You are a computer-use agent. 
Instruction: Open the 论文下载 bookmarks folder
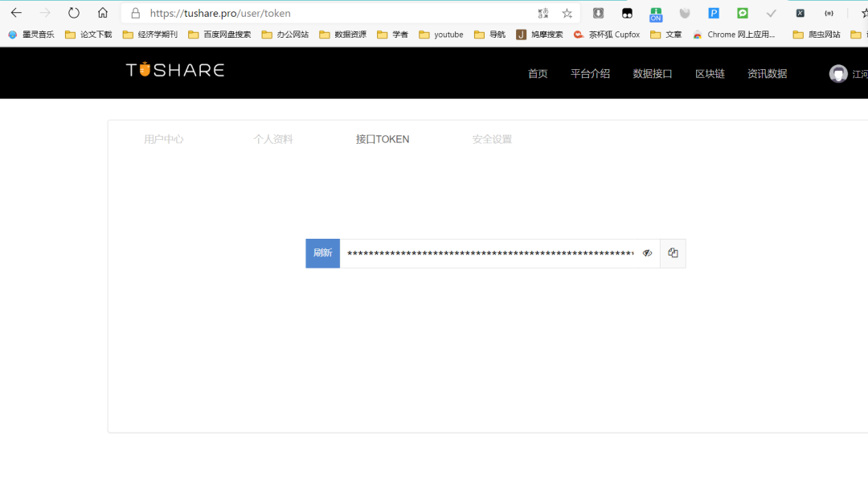coord(88,35)
